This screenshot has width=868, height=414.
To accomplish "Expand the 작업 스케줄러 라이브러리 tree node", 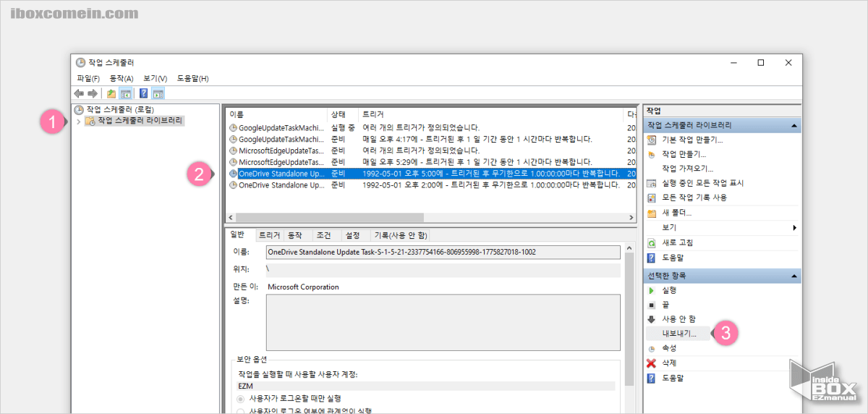I will [78, 122].
